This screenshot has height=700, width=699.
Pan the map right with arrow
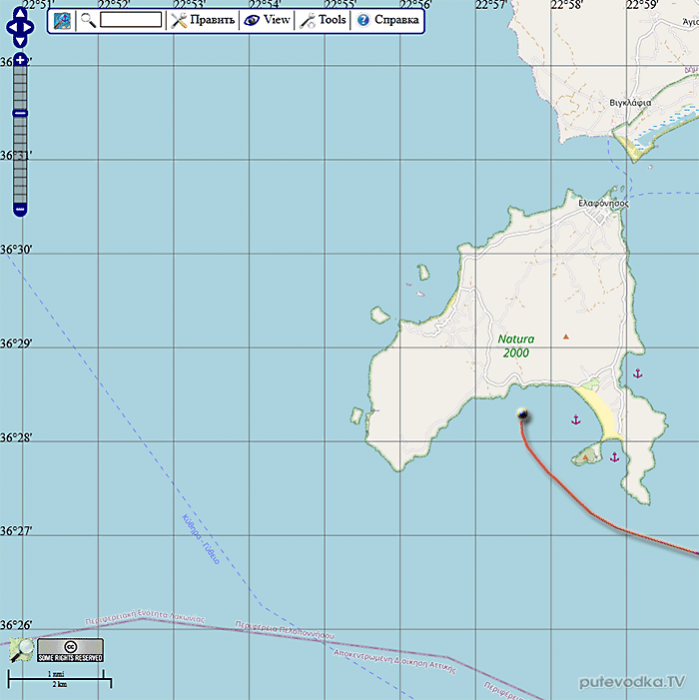point(28,27)
